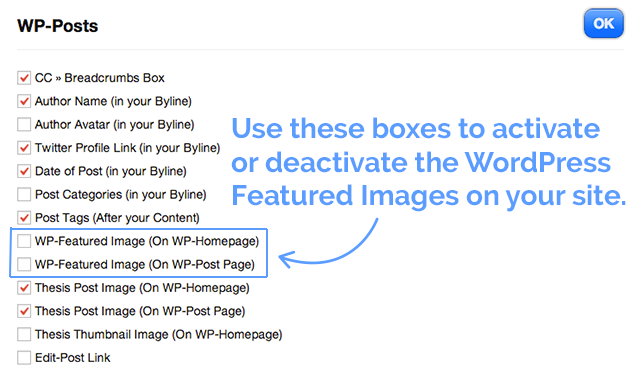Activate WP-Featured Image (On WP-Homepage) checkbox

pos(24,241)
